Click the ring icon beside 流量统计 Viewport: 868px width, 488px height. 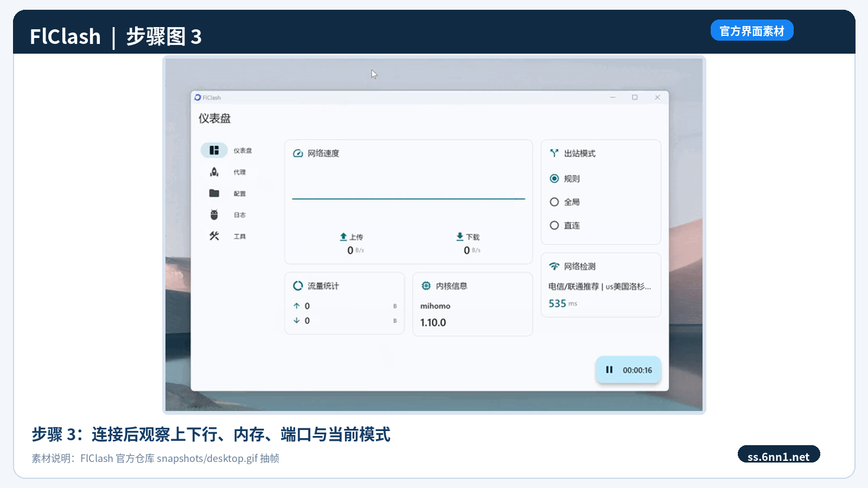298,286
